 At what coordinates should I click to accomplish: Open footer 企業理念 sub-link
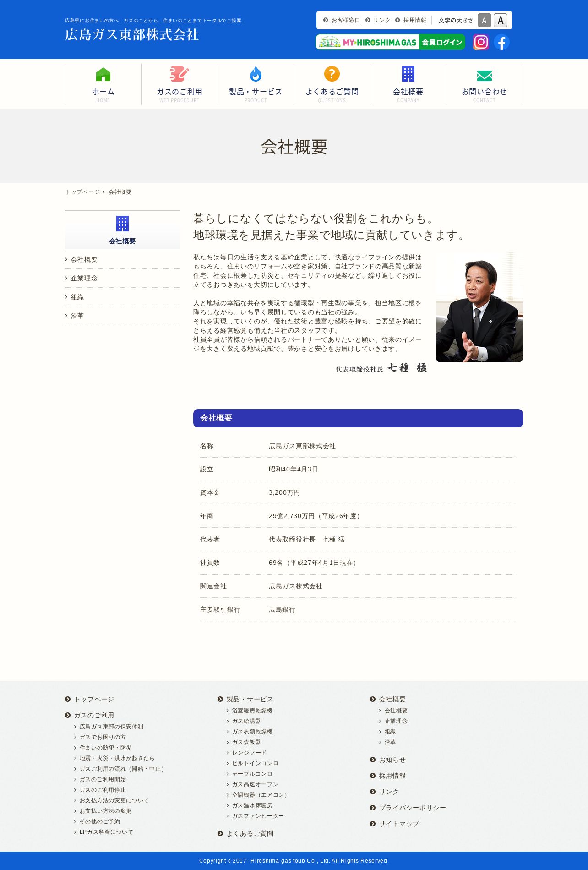click(396, 721)
